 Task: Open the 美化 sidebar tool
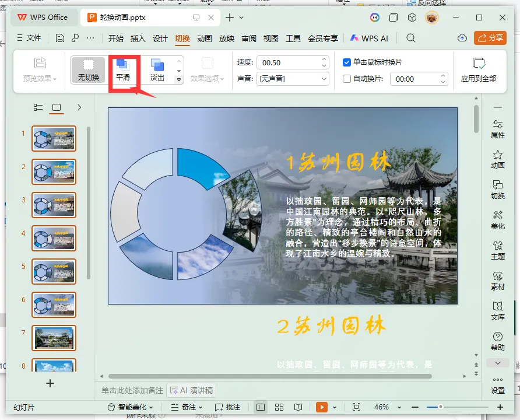click(497, 220)
